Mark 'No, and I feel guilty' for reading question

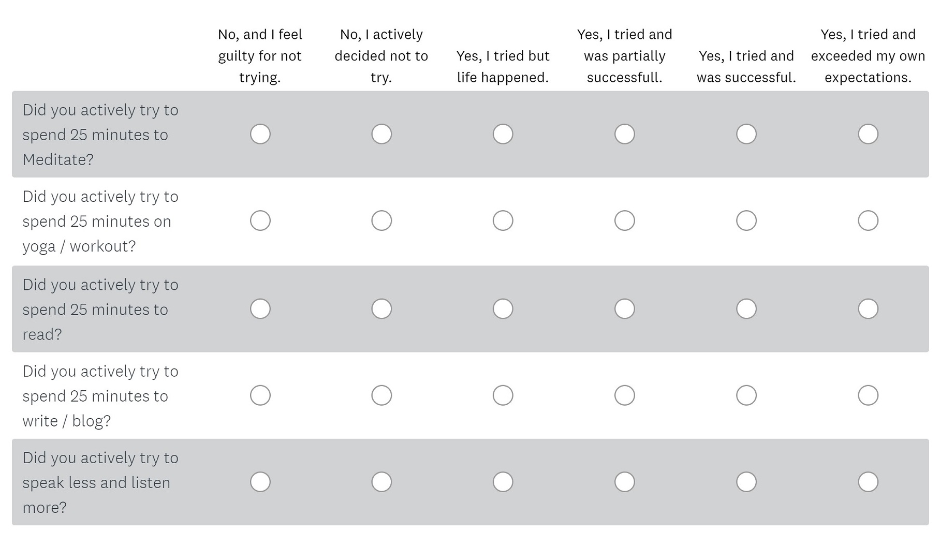pyautogui.click(x=260, y=309)
